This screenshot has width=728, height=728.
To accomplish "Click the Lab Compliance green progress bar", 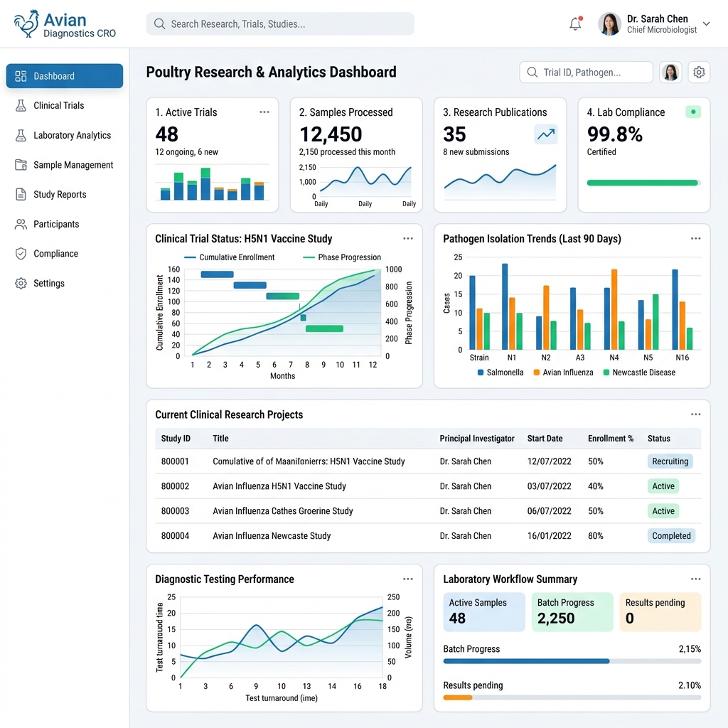I will coord(643,183).
